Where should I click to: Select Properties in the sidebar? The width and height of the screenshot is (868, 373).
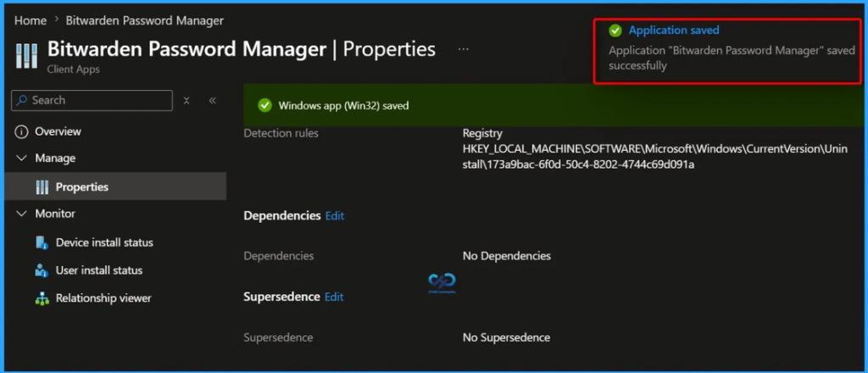[115, 186]
